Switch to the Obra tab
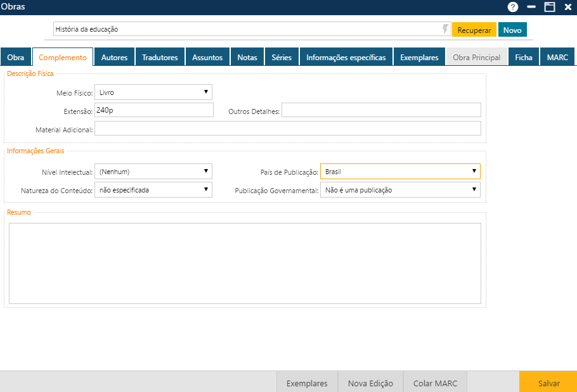The height and width of the screenshot is (392, 577). [16, 57]
